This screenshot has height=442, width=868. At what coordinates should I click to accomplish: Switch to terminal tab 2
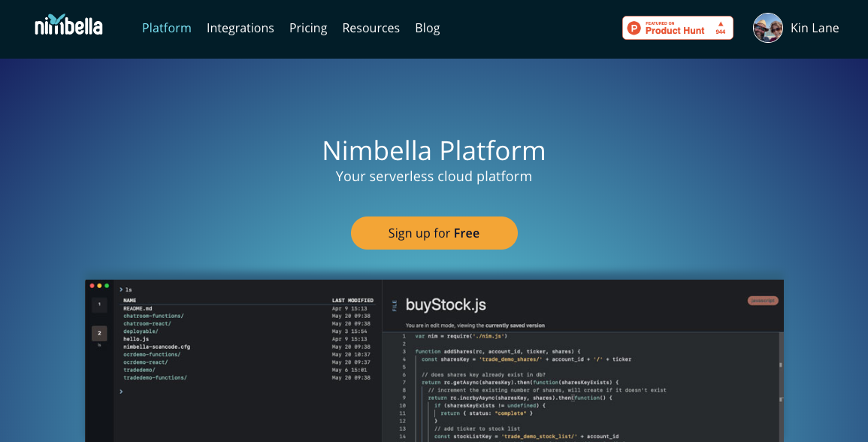[100, 334]
